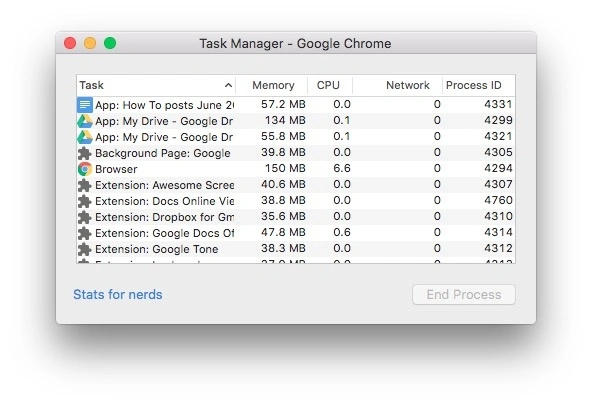Toggle sort order with the Task column arrow

[228, 85]
